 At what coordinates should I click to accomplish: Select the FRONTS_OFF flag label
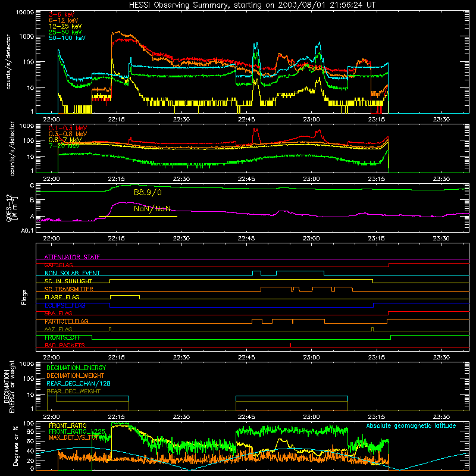[62, 337]
